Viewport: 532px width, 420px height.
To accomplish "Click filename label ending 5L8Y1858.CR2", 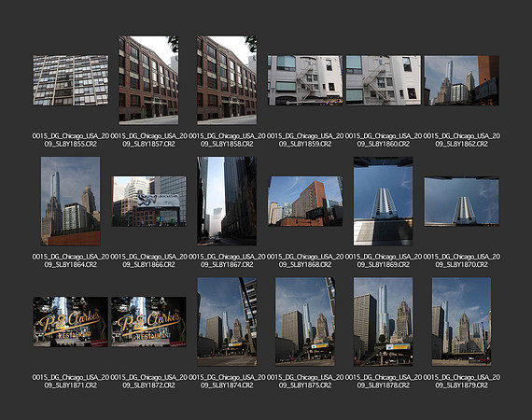I will (227, 140).
